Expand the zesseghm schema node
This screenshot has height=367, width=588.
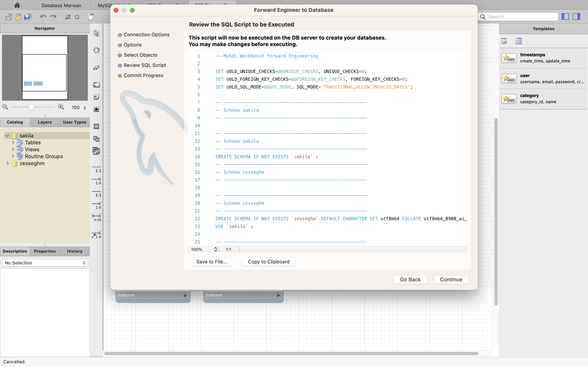(8, 163)
